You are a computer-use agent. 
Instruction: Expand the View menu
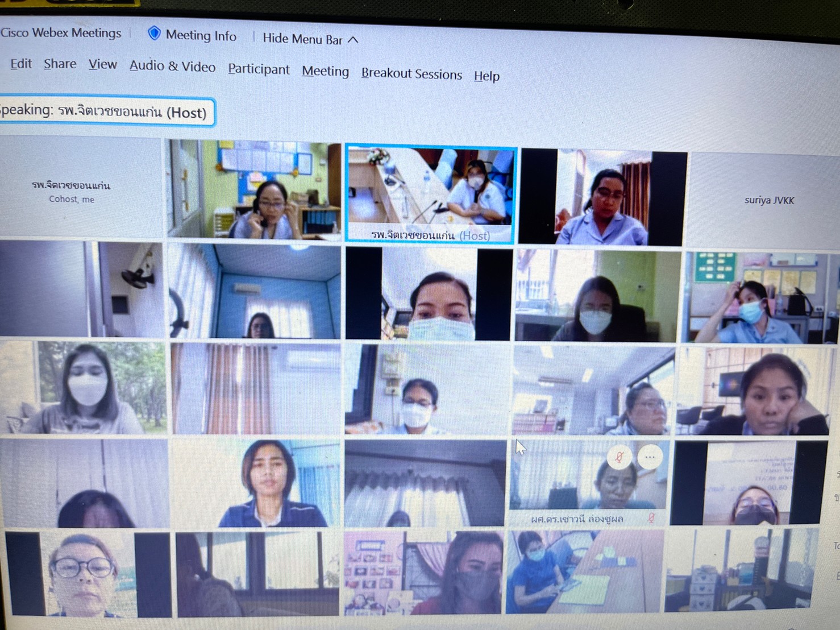(x=102, y=65)
